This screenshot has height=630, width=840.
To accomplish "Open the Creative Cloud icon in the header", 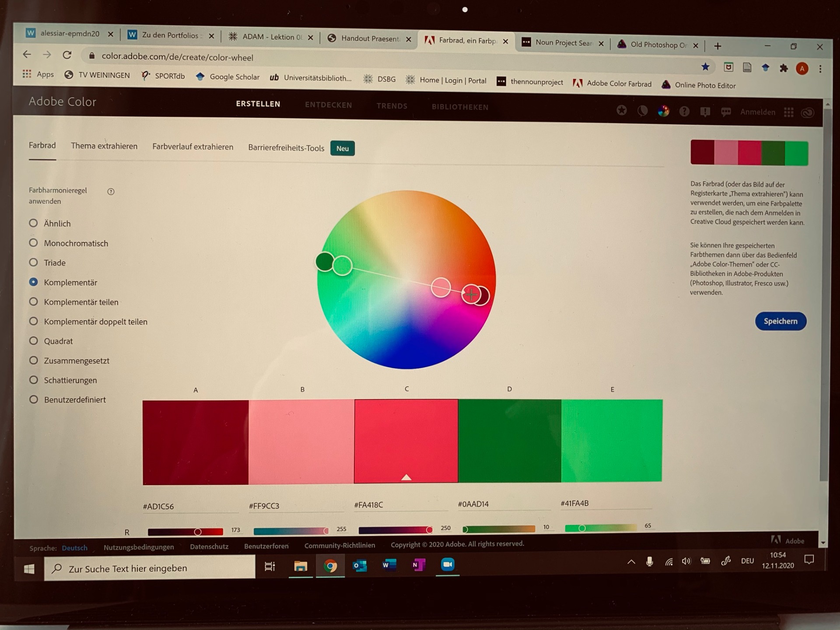I will coord(808,113).
